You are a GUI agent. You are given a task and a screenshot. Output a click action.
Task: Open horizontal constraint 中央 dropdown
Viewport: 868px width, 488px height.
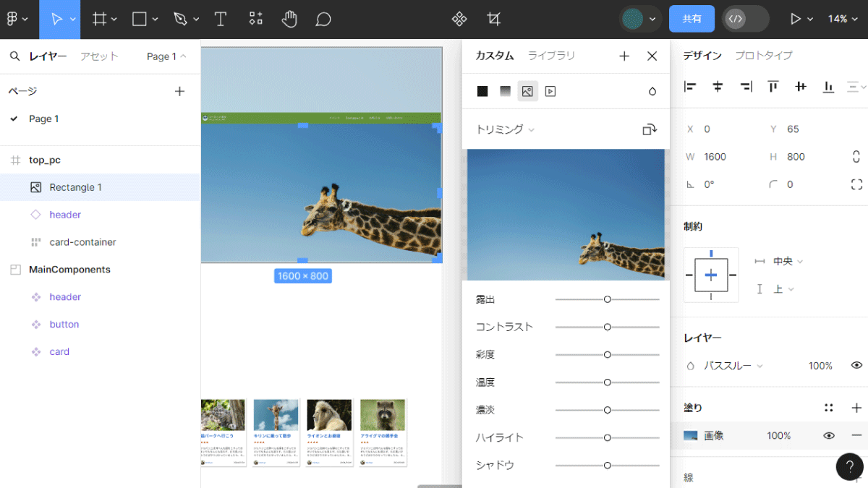(788, 261)
